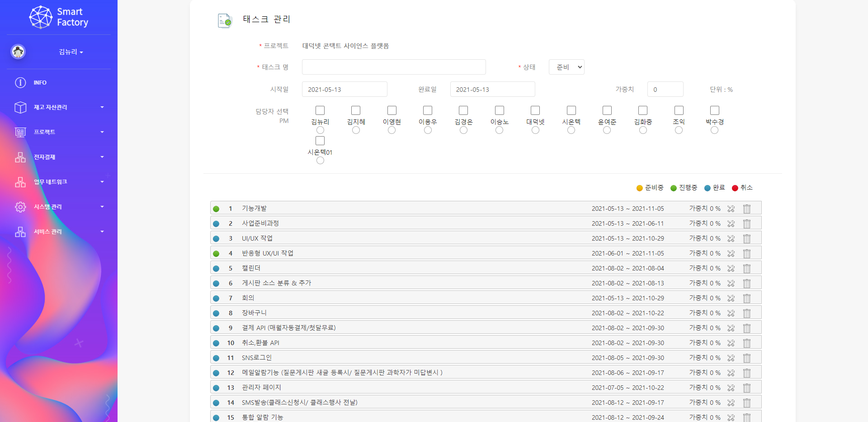The image size is (868, 422).
Task: Open the 상태 status dropdown
Action: (566, 67)
